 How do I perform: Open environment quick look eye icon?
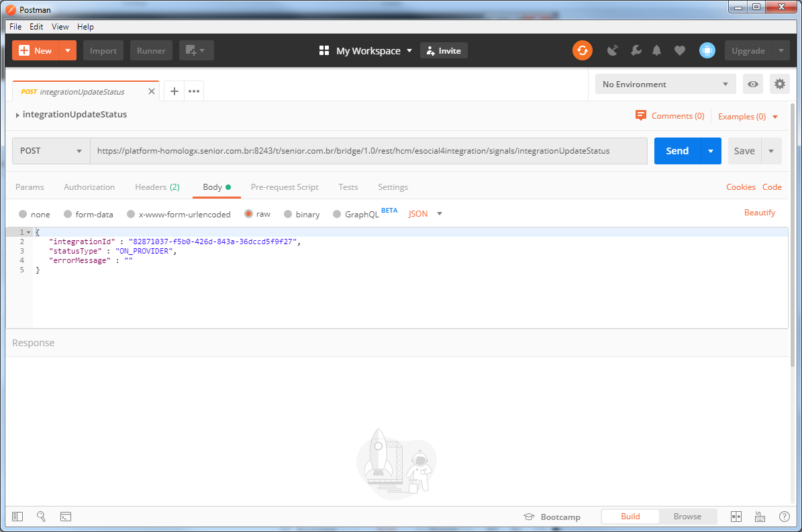753,85
